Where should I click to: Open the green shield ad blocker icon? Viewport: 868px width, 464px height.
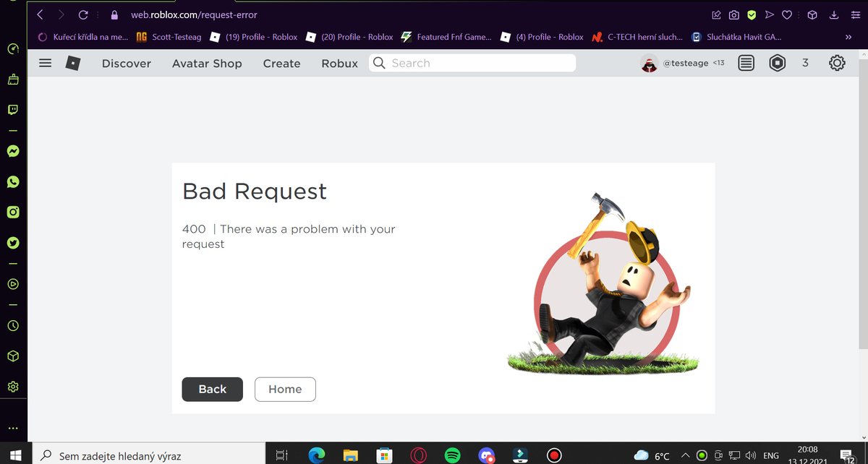pos(752,14)
